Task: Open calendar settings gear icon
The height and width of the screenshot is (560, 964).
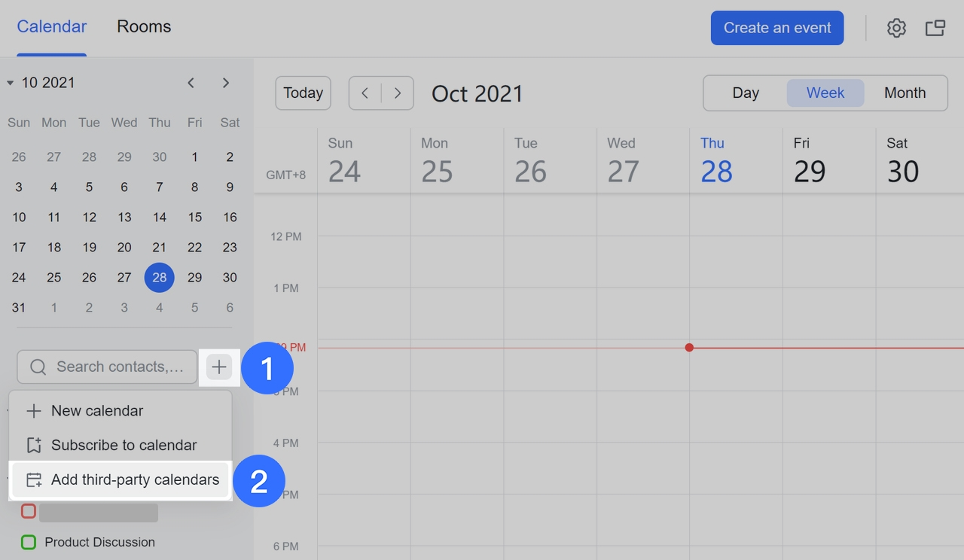Action: 896,28
